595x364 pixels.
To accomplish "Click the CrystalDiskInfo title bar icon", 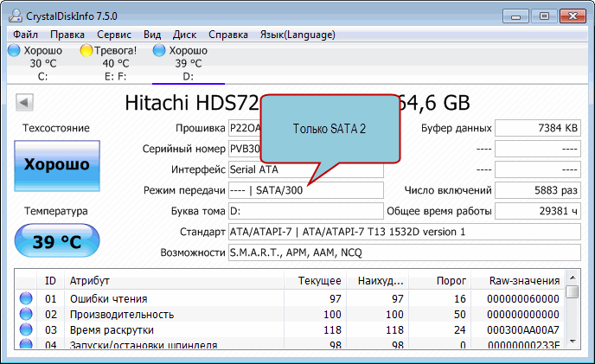I will (x=16, y=16).
